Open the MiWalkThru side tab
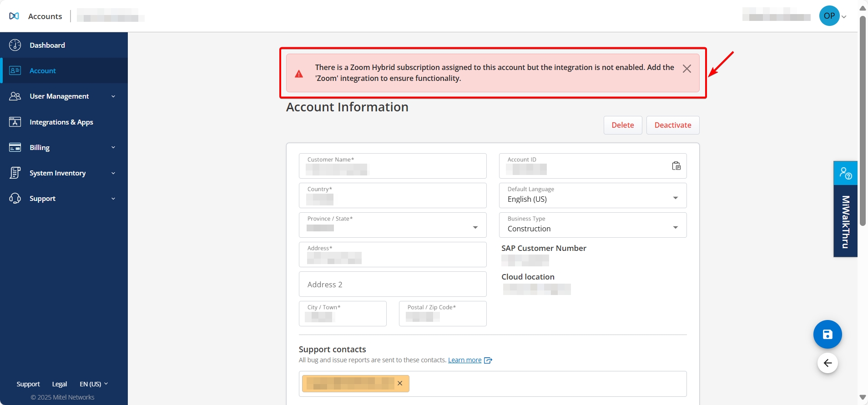Viewport: 868px width, 405px height. point(845,221)
